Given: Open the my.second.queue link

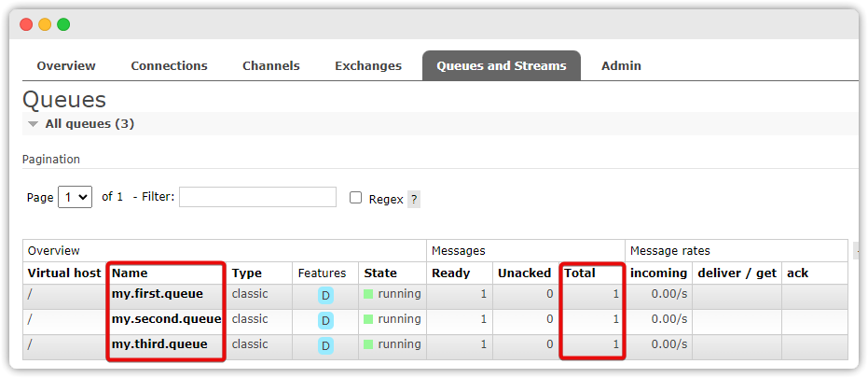Looking at the screenshot, I should coord(166,319).
